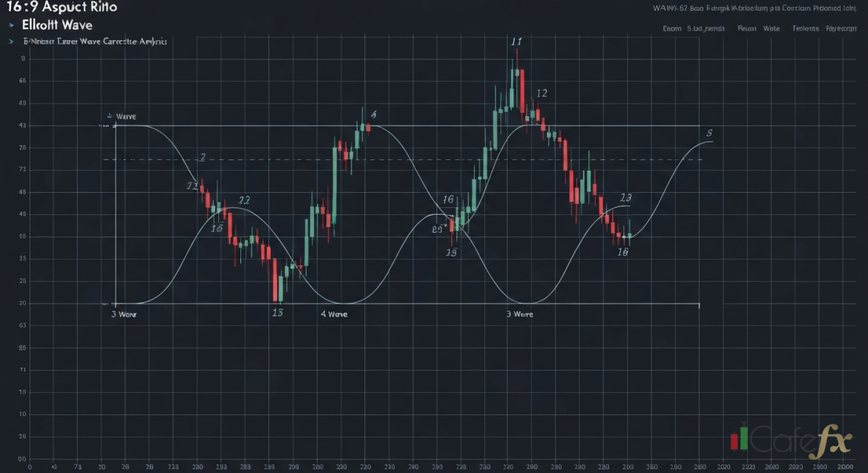Open the Reun Wote dropdown in the header

(760, 27)
